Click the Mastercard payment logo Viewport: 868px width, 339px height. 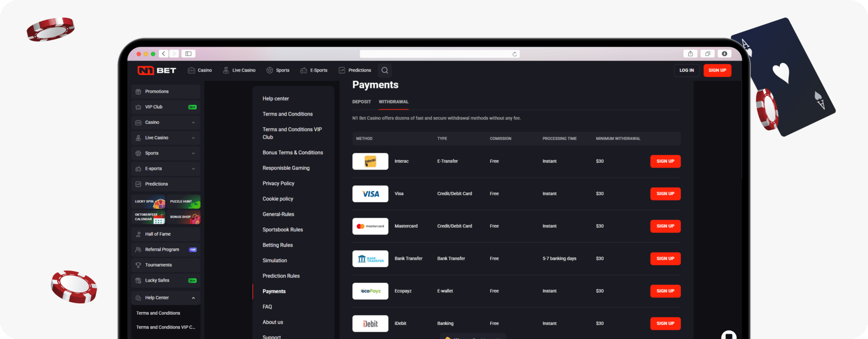[x=370, y=226]
